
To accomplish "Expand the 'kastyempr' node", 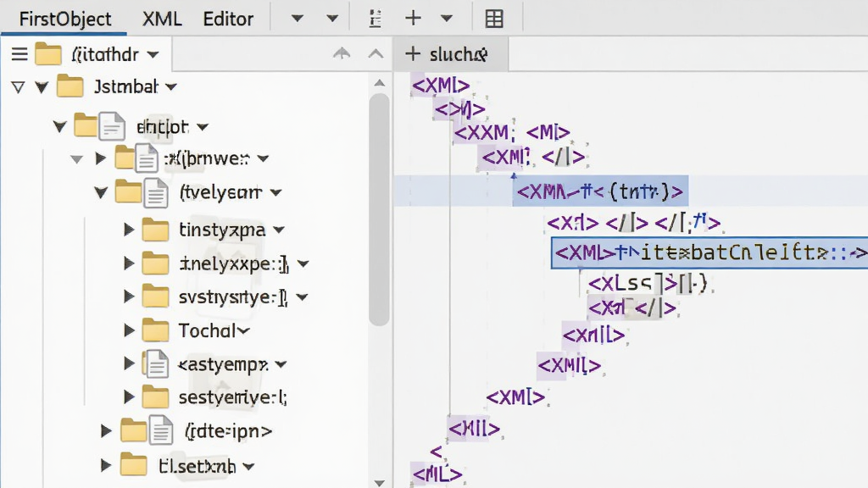I will pos(129,364).
